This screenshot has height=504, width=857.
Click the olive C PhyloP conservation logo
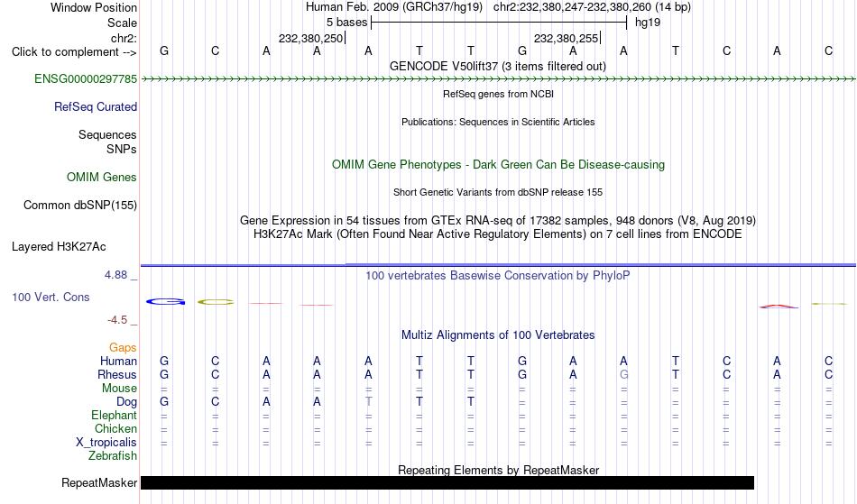pos(216,302)
